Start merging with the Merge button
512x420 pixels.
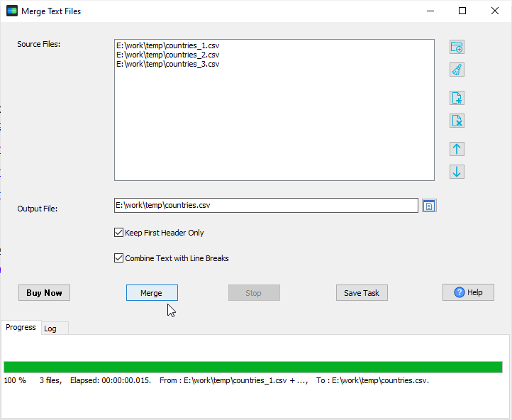click(152, 292)
